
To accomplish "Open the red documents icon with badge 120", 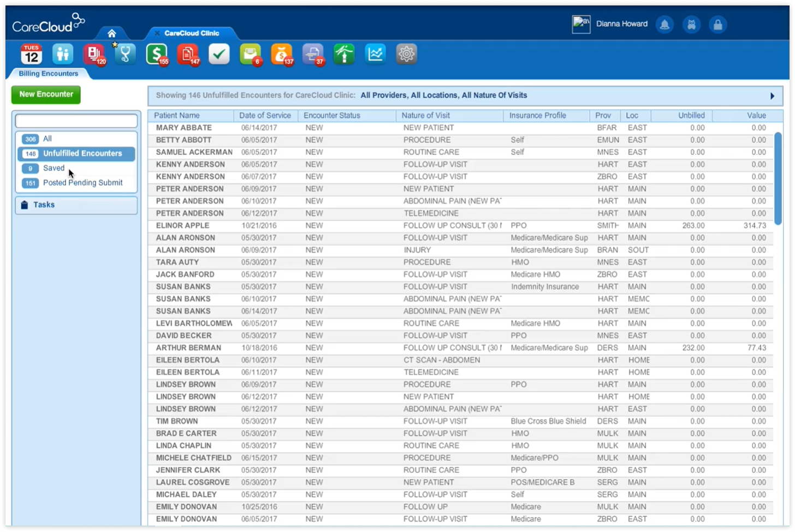I will [x=94, y=54].
